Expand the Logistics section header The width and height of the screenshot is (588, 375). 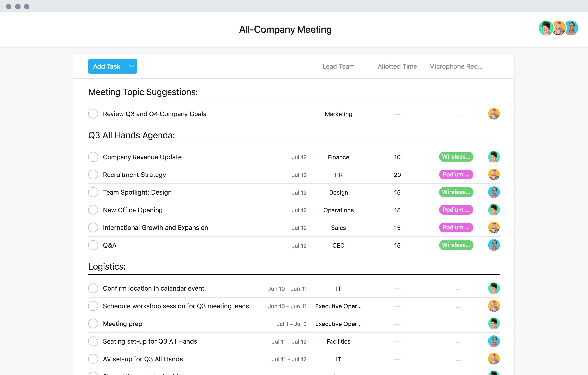[107, 266]
